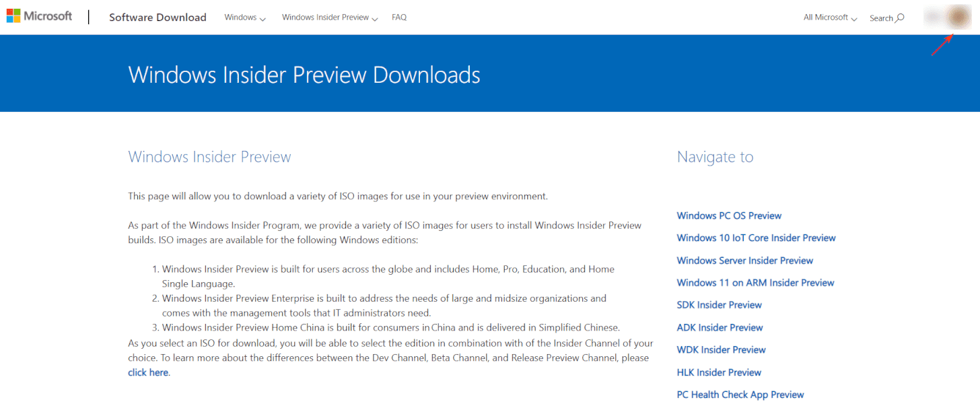
Task: Go to PC Health Check App Preview
Action: 740,395
